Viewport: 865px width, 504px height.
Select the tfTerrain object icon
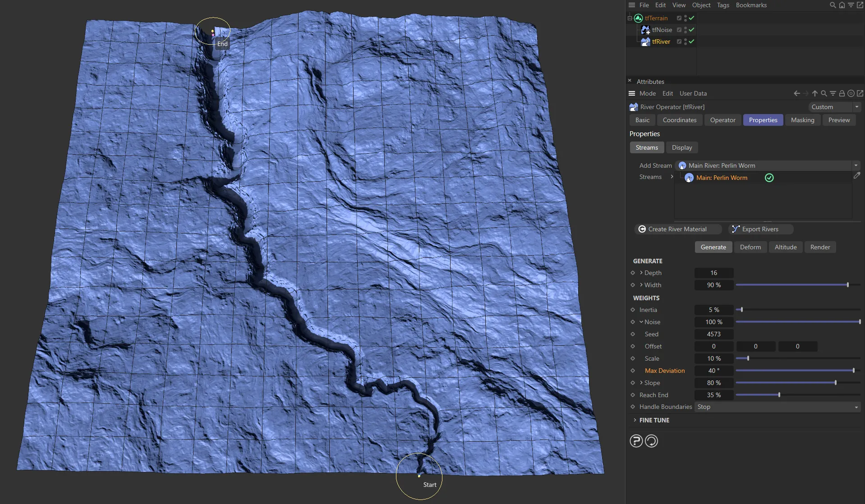click(639, 18)
